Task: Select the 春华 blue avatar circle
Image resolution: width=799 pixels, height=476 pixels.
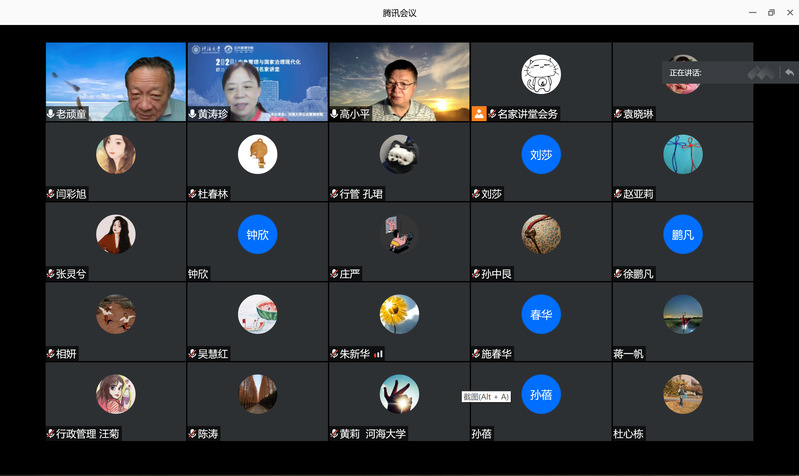Action: click(x=541, y=314)
